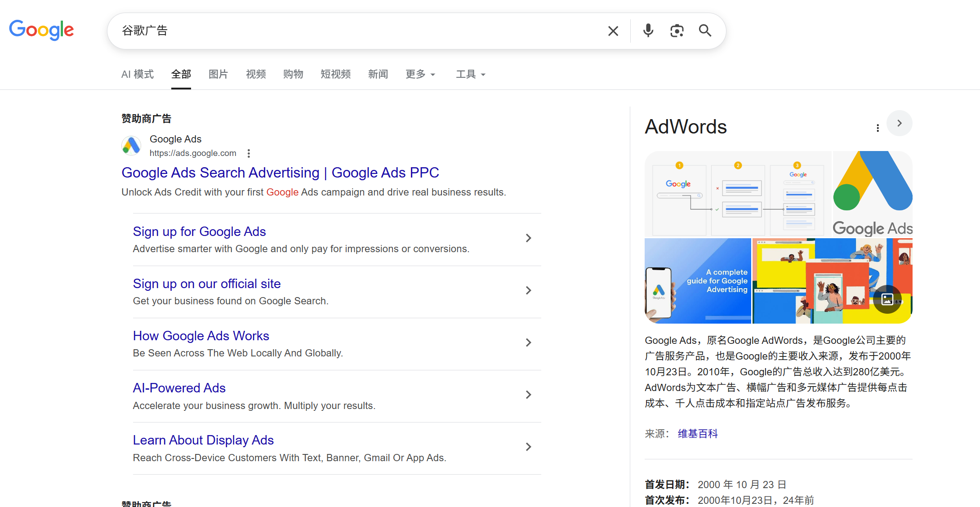This screenshot has width=980, height=507.
Task: Open 维基百科 source link
Action: point(698,434)
